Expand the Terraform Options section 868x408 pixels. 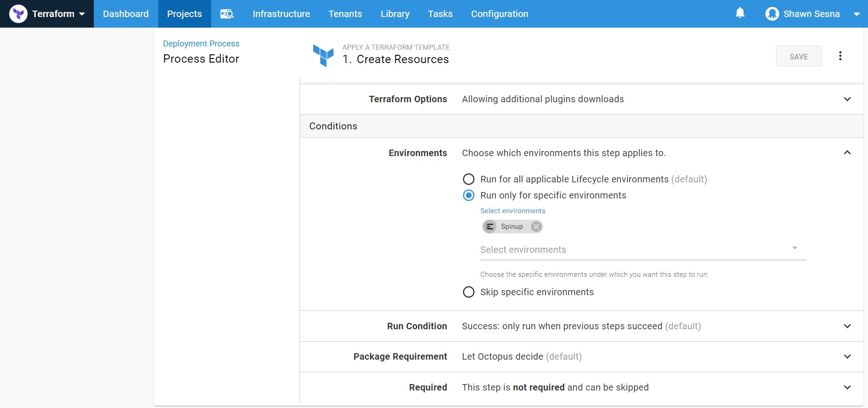point(847,99)
